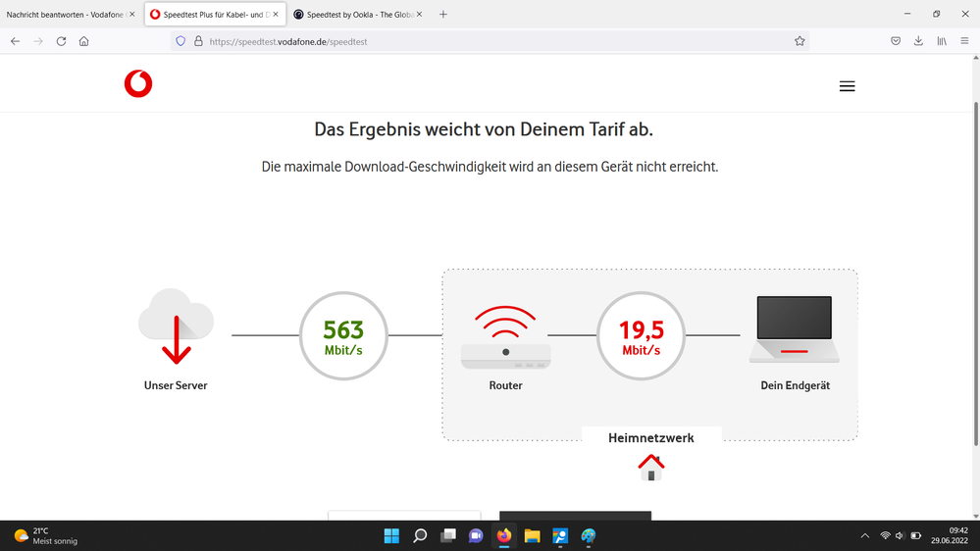Open File Explorer from taskbar
Viewport: 980px width, 551px height.
pyautogui.click(x=532, y=536)
